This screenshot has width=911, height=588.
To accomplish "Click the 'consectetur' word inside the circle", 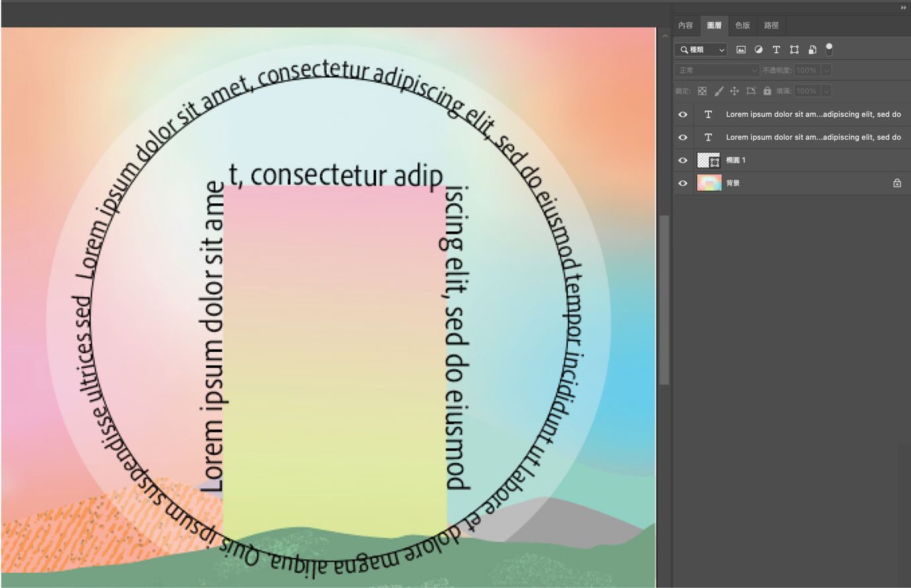I will tap(319, 175).
